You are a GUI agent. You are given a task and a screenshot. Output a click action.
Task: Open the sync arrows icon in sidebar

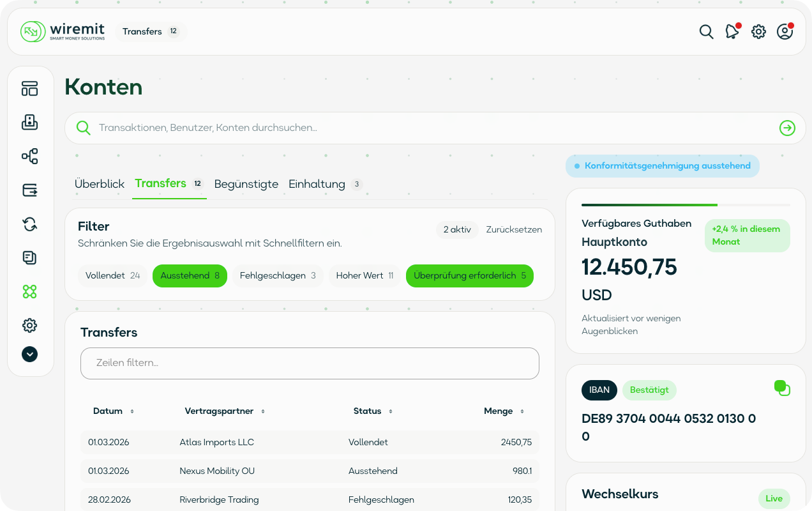[x=30, y=224]
